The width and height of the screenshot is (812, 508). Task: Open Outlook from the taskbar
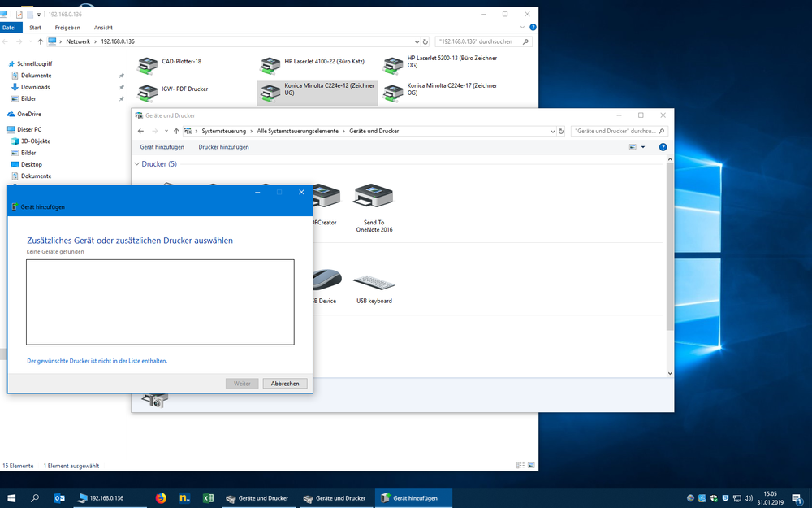point(59,498)
